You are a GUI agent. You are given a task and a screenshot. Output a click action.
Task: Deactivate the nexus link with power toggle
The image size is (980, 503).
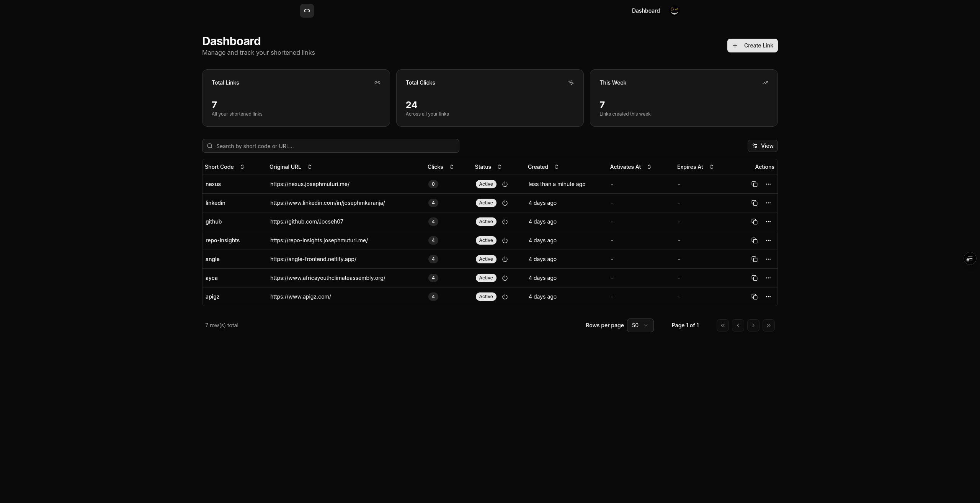click(505, 184)
